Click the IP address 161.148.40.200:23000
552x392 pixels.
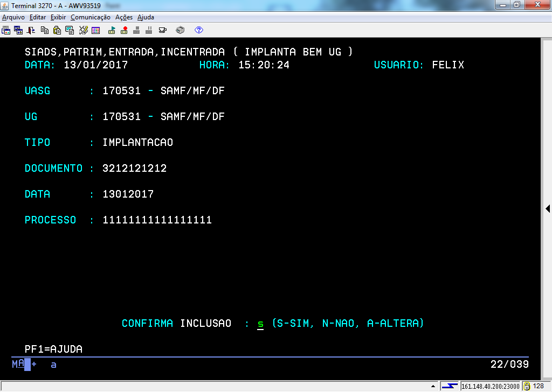491,387
